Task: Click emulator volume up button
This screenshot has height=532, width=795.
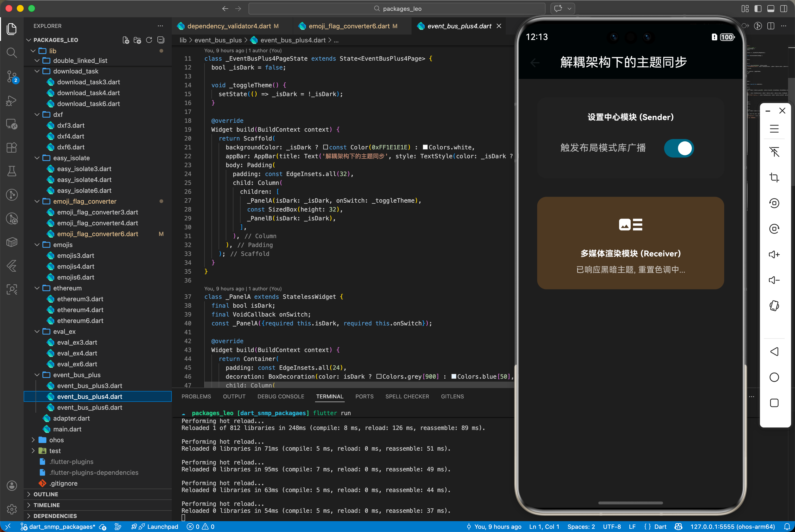Action: point(774,254)
